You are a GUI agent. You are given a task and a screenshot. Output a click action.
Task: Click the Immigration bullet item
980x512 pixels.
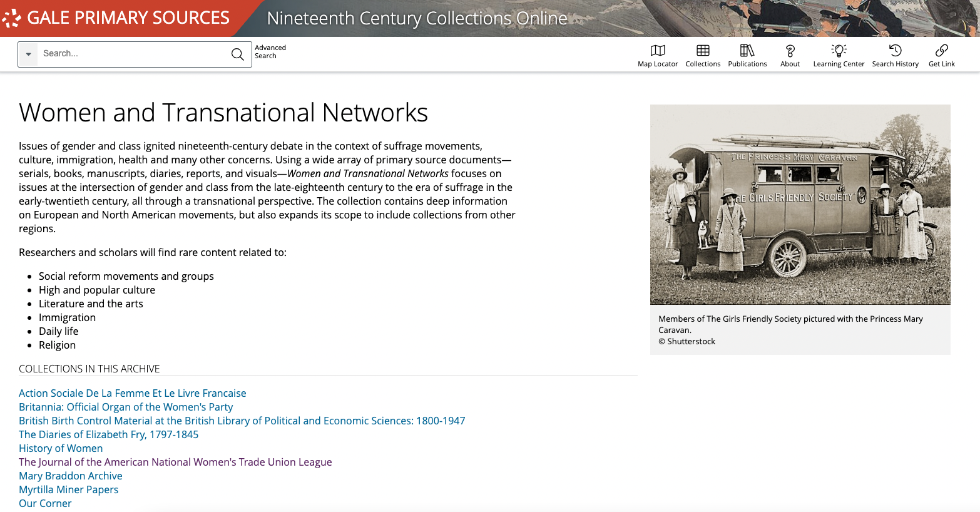[67, 317]
